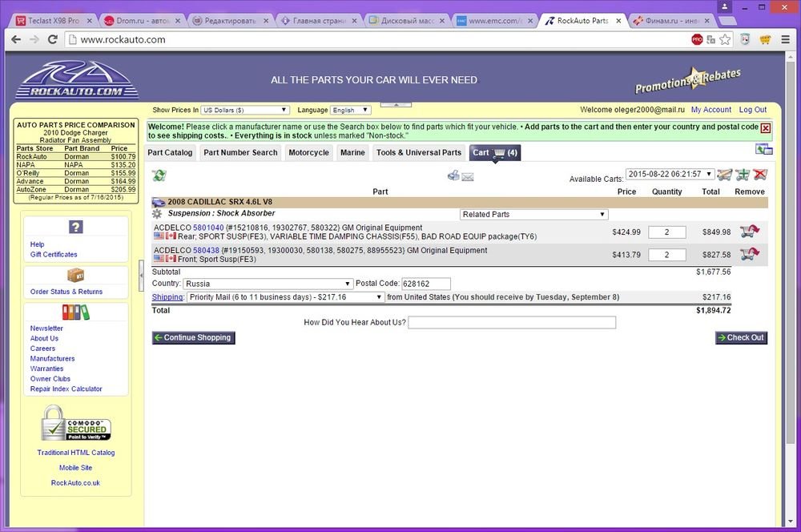Click the gear icon beside Suspension: Shock Absorber
801x532 pixels.
click(x=158, y=214)
